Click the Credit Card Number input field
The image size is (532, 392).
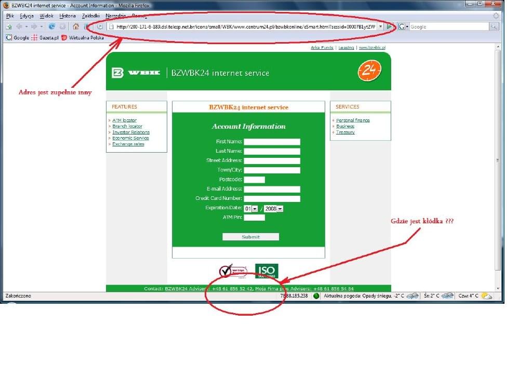[x=272, y=199]
